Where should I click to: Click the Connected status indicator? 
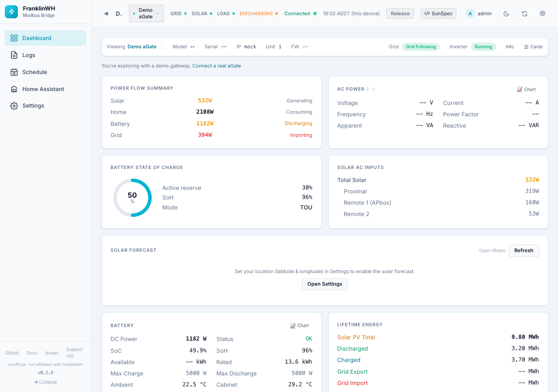(300, 14)
